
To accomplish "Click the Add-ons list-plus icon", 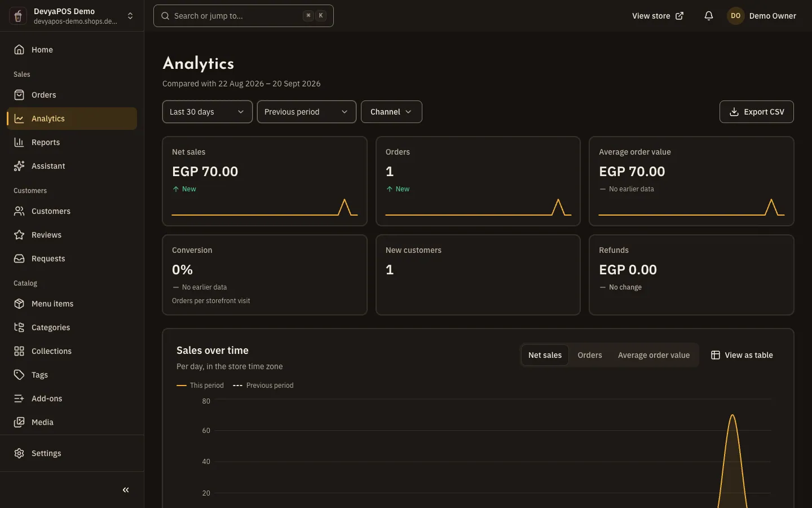I will pyautogui.click(x=19, y=398).
